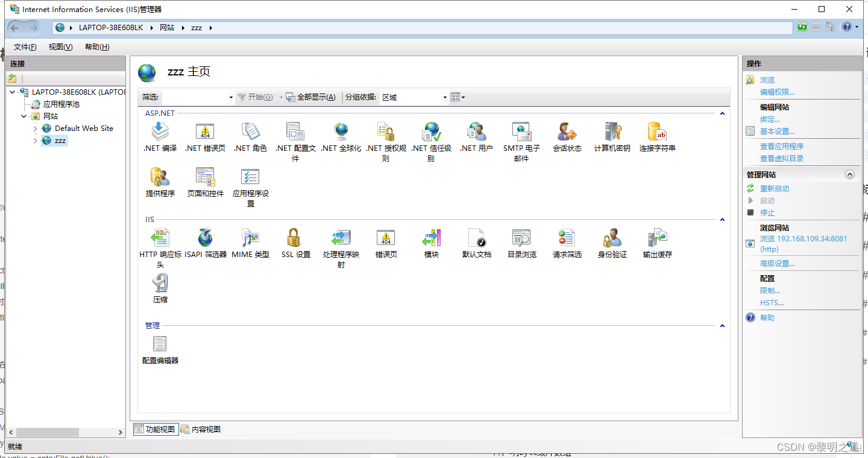This screenshot has width=868, height=458.
Task: Click the address bar path field
Action: 423,28
